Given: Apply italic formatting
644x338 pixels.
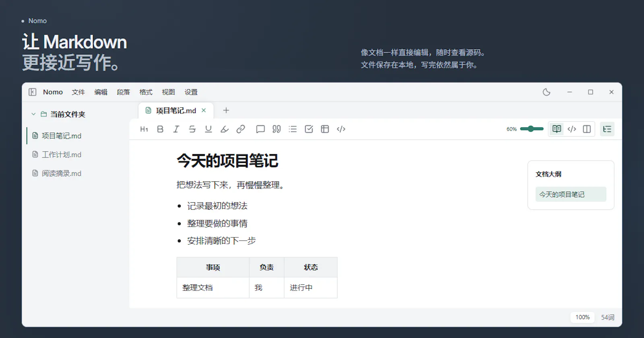Looking at the screenshot, I should (176, 129).
